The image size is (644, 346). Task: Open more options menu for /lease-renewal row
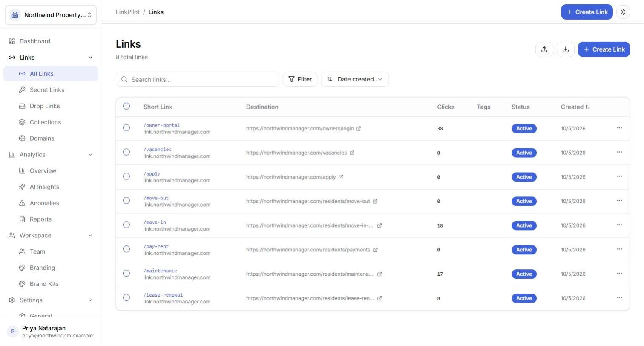pos(619,298)
